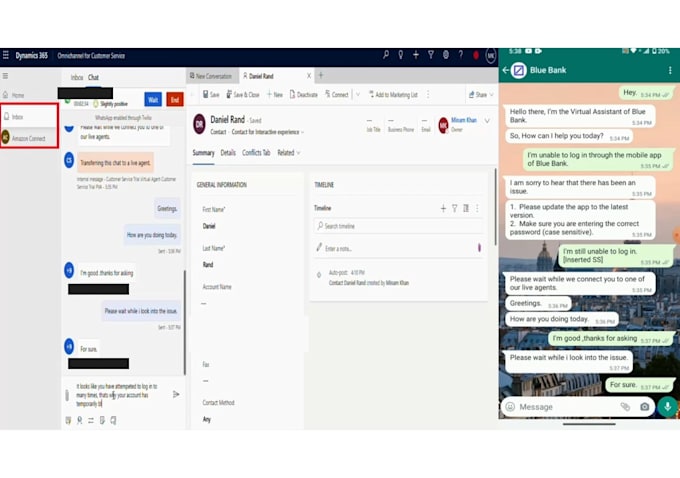Open Blue Bank profile picture in WhatsApp
The image size is (680, 478).
point(519,70)
